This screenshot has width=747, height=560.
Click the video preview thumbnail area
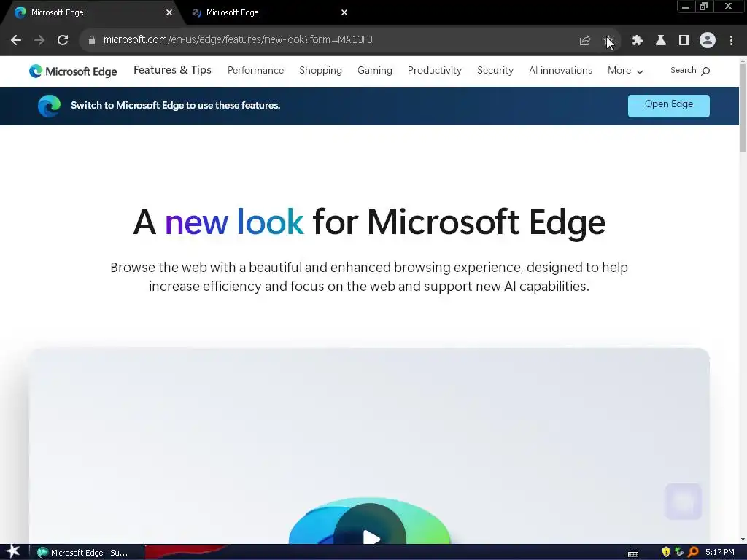point(369,446)
